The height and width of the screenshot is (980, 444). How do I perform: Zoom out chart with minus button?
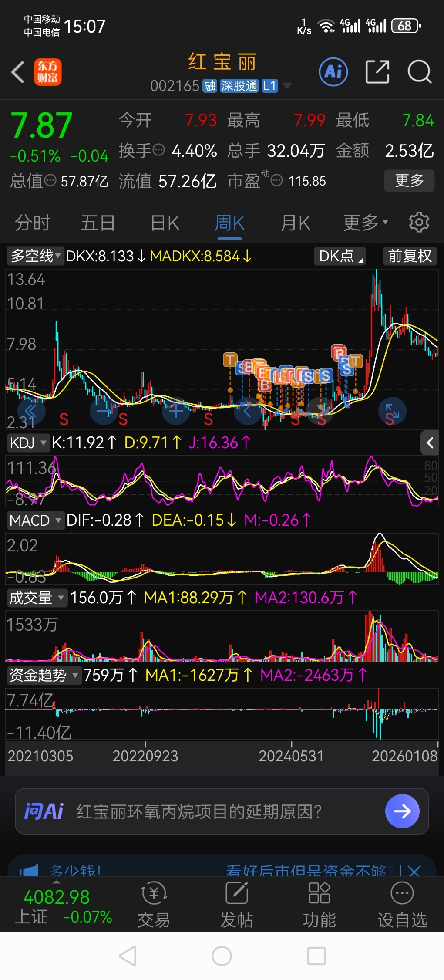click(104, 411)
